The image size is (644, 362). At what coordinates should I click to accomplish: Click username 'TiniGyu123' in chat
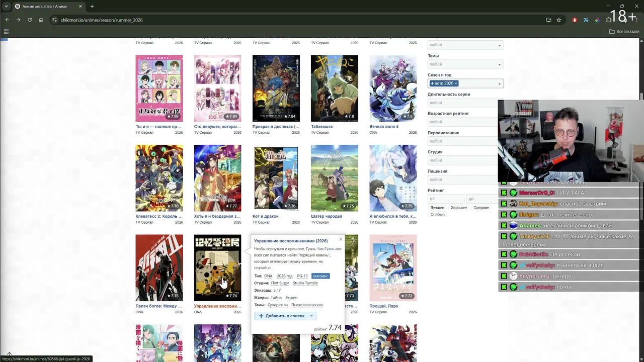click(535, 236)
